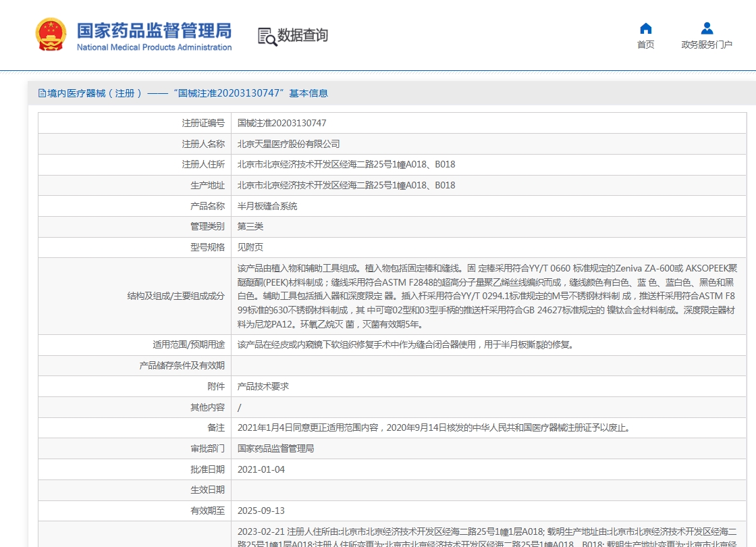Viewport: 756px width, 547px height.
Task: Open 国家药品监督管理局 site title
Action: [x=155, y=30]
